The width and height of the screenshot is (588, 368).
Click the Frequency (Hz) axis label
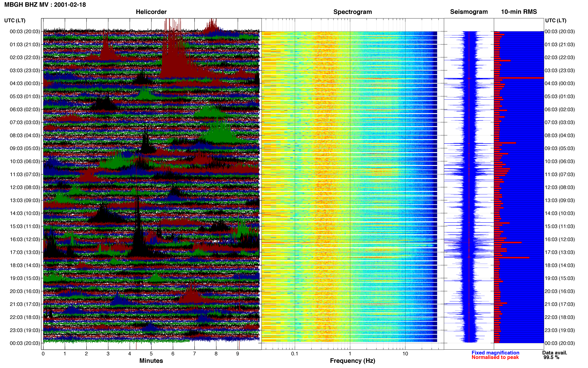352,361
